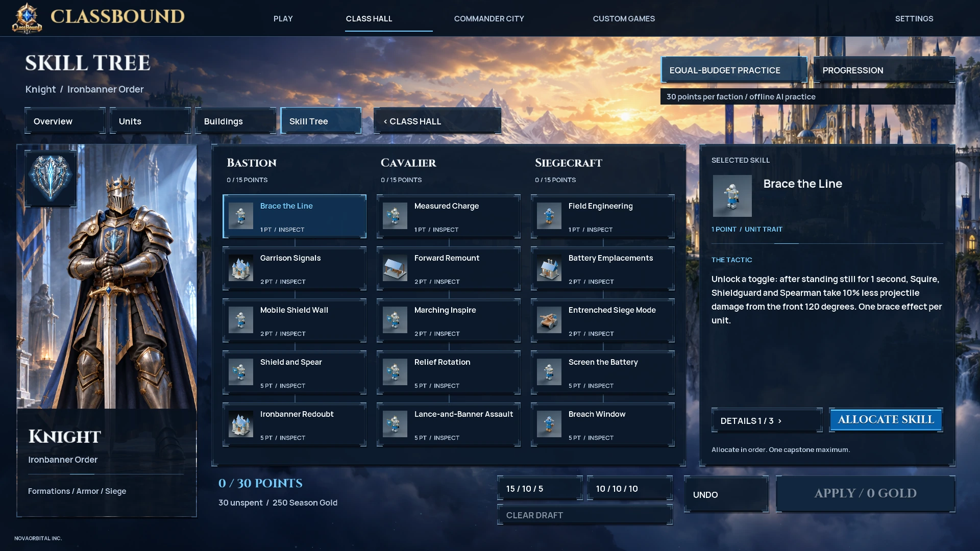Switch to the Overview tab
Viewport: 980px width, 551px height.
point(65,121)
